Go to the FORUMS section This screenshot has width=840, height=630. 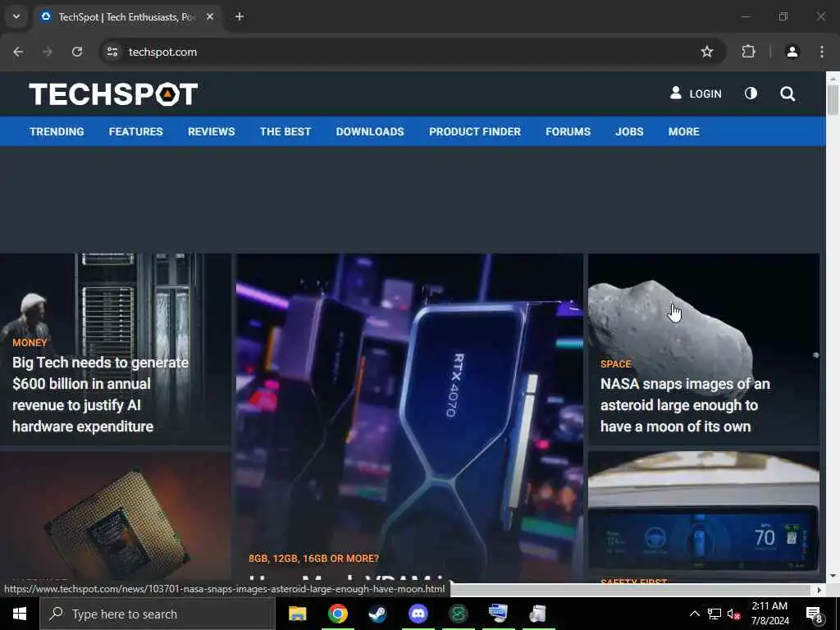pyautogui.click(x=568, y=132)
